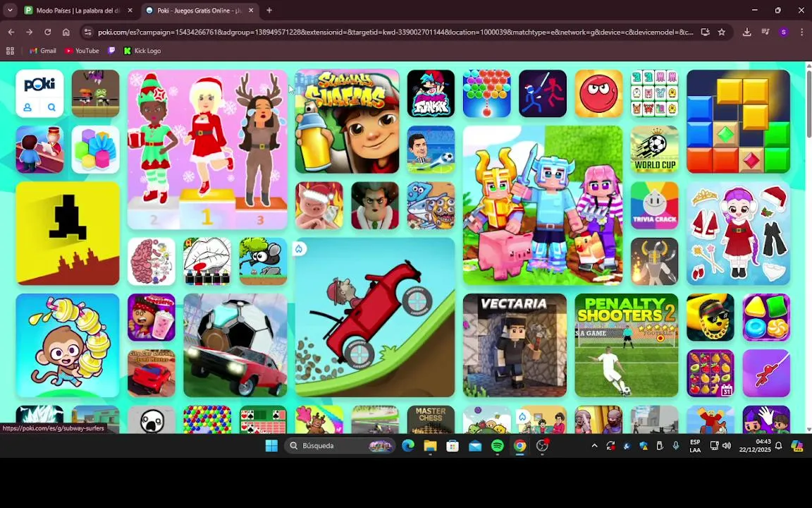Image resolution: width=812 pixels, height=508 pixels.
Task: Open the Red Ball game tile
Action: pos(598,93)
